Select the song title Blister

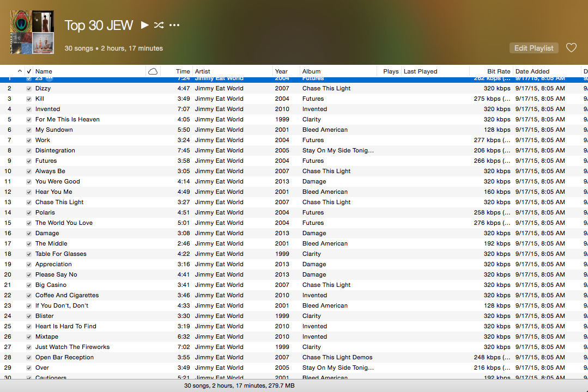(44, 316)
